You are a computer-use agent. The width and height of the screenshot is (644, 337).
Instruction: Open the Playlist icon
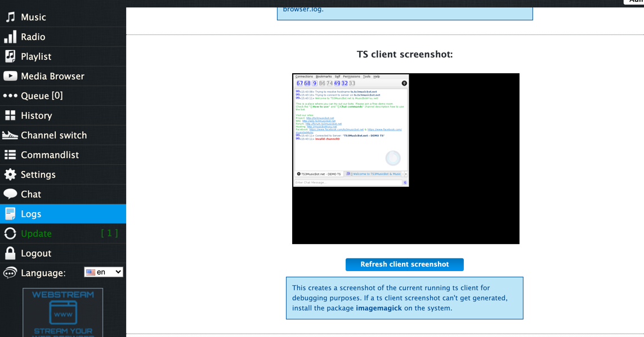click(9, 56)
